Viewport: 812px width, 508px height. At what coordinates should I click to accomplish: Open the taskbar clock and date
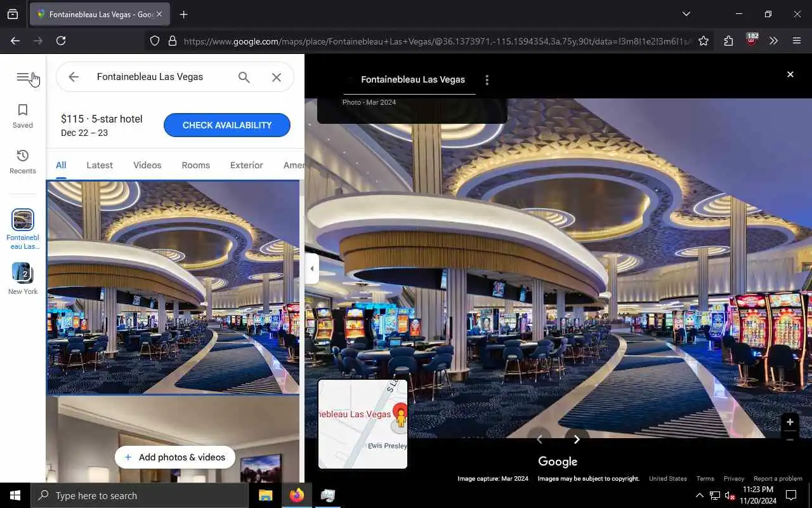[x=758, y=495]
